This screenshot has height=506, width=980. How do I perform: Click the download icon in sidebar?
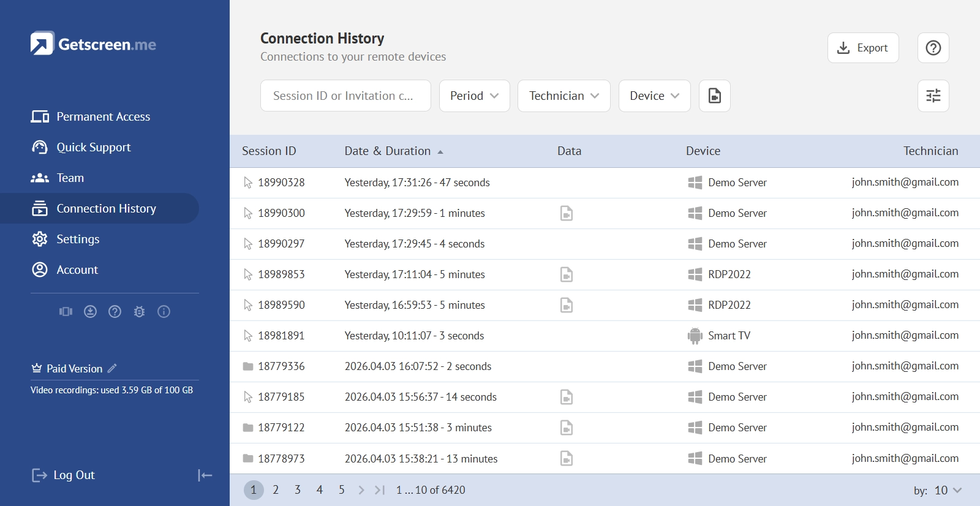tap(90, 312)
